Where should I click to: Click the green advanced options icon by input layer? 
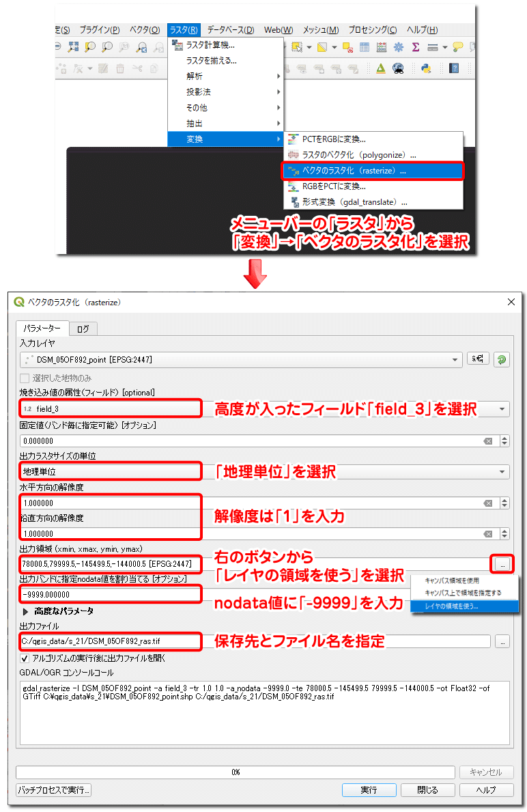coord(501,359)
